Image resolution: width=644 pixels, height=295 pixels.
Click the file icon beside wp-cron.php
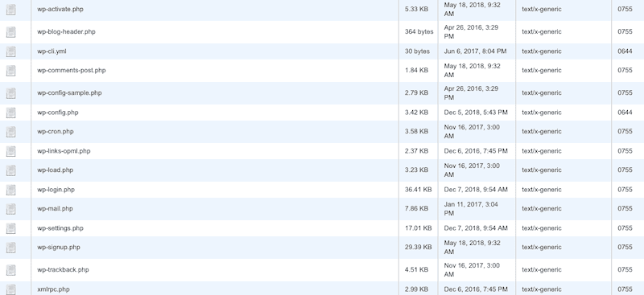point(10,132)
